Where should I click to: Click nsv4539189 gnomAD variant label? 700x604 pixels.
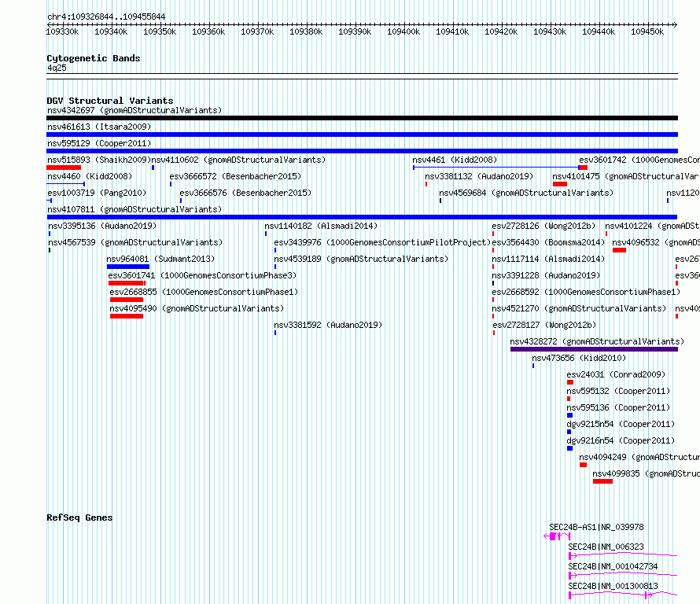tap(361, 259)
